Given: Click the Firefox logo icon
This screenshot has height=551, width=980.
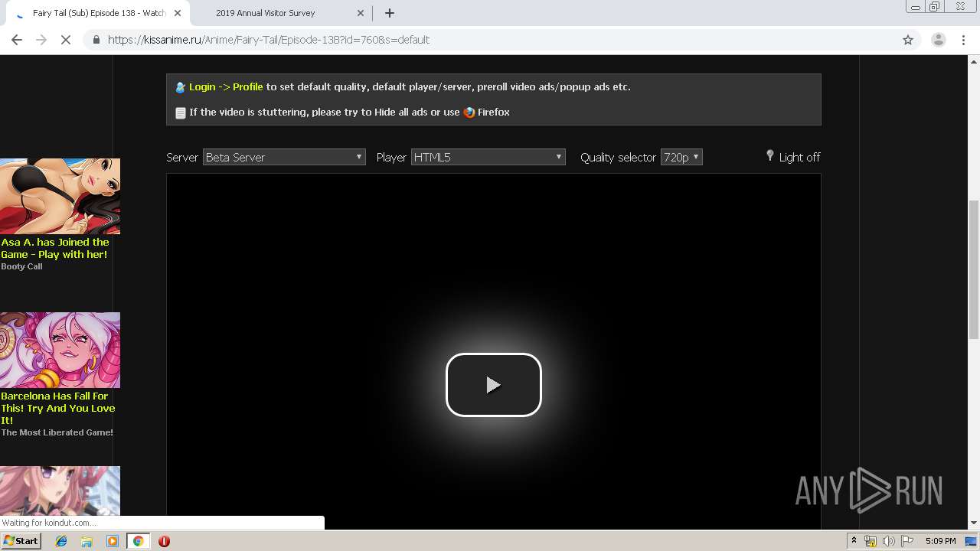Looking at the screenshot, I should point(469,112).
